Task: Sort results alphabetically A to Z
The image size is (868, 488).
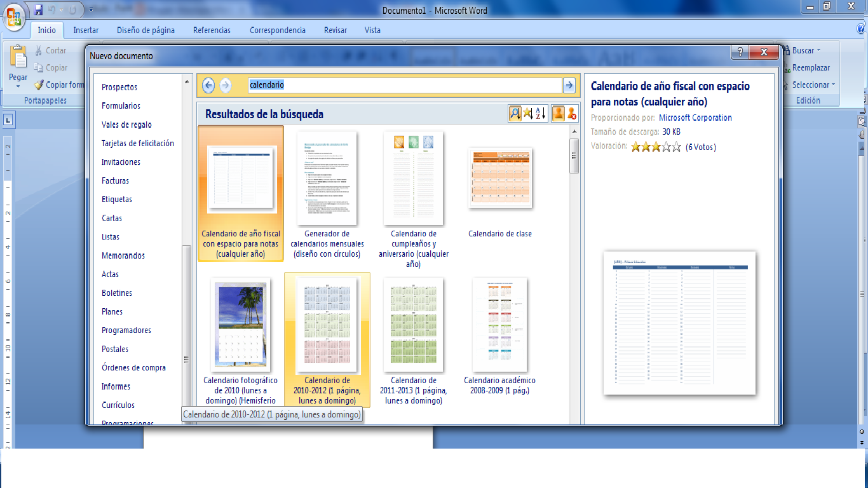Action: click(x=541, y=114)
